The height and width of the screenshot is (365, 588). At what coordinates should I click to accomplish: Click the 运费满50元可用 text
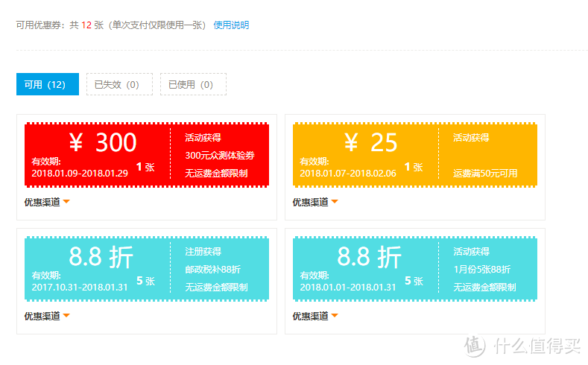point(485,173)
